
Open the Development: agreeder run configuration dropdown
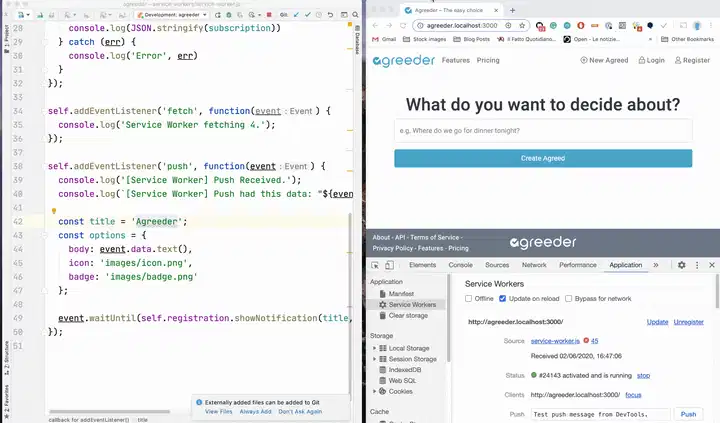pos(172,15)
